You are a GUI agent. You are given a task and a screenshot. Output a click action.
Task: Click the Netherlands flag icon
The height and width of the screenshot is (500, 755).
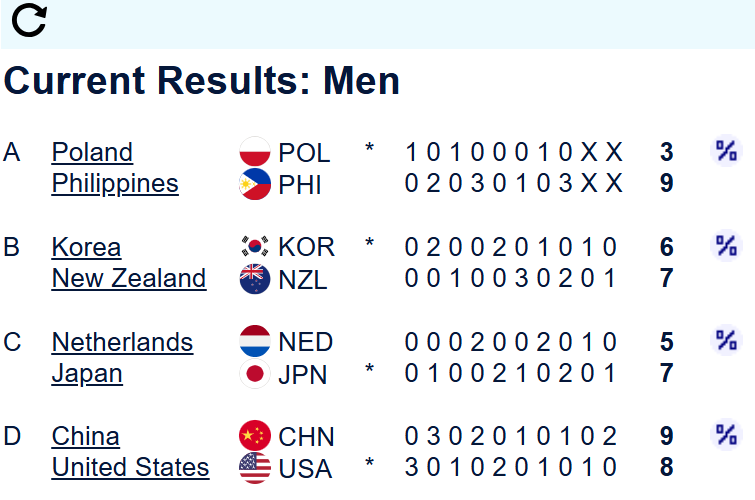(255, 342)
